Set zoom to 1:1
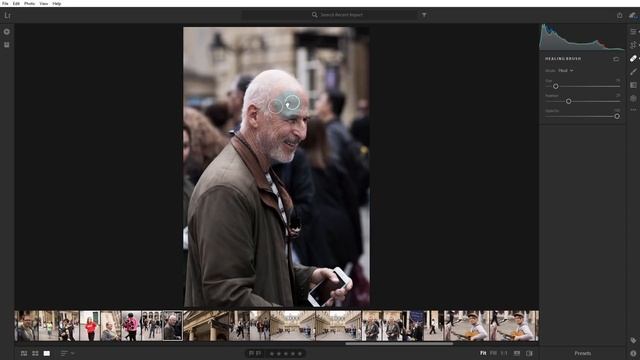The width and height of the screenshot is (640, 360). pos(504,353)
